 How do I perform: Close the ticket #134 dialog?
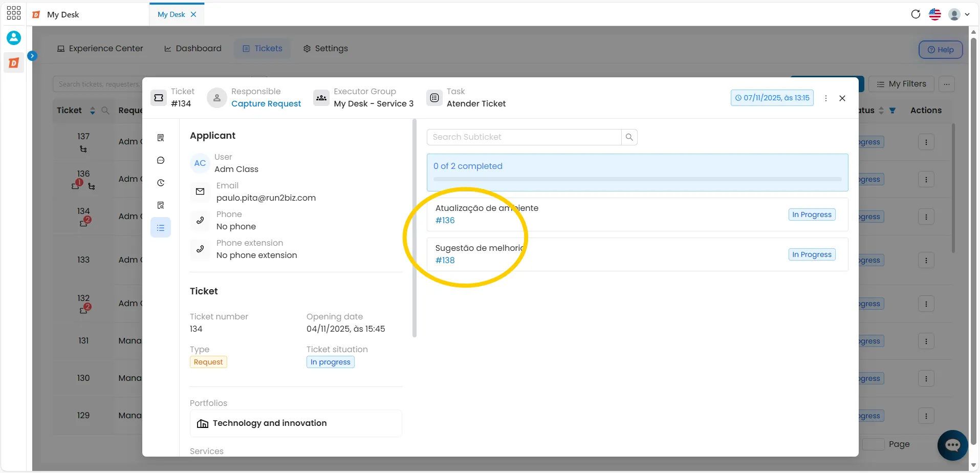tap(842, 98)
